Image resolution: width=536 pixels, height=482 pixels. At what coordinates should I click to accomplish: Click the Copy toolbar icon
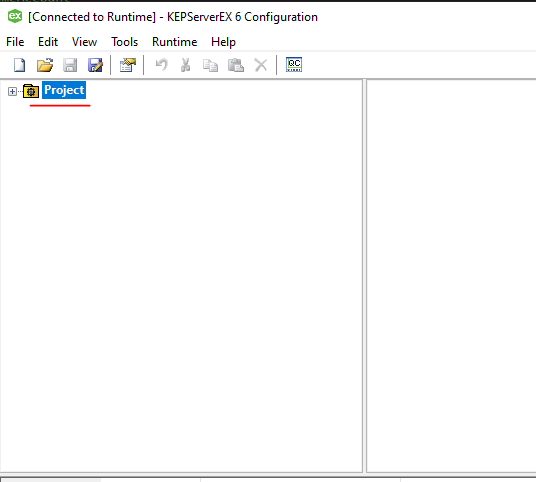210,65
